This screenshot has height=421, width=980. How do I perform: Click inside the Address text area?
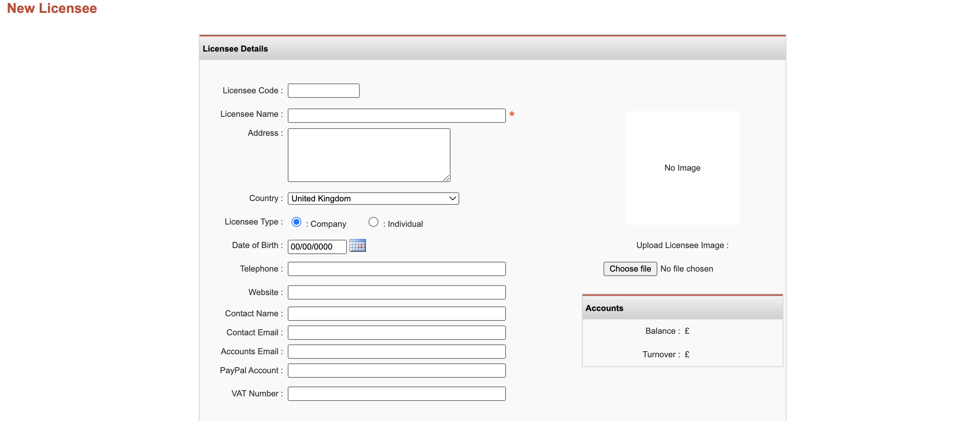click(x=369, y=155)
